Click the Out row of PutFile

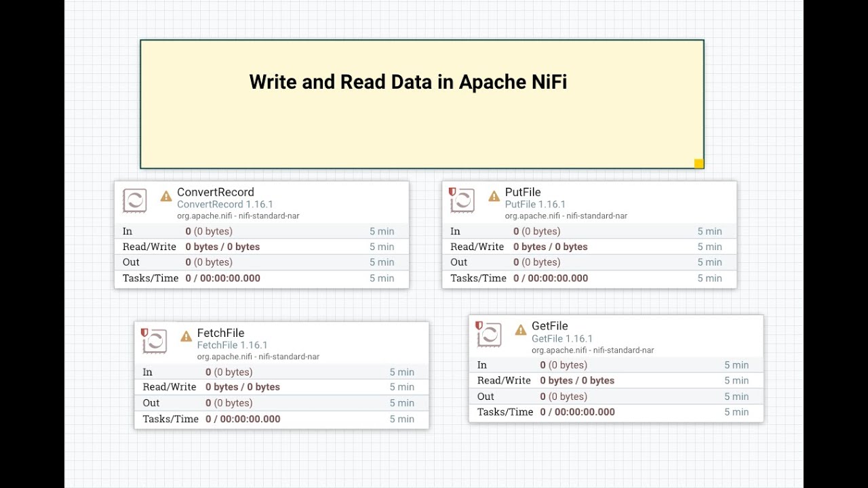pyautogui.click(x=589, y=262)
